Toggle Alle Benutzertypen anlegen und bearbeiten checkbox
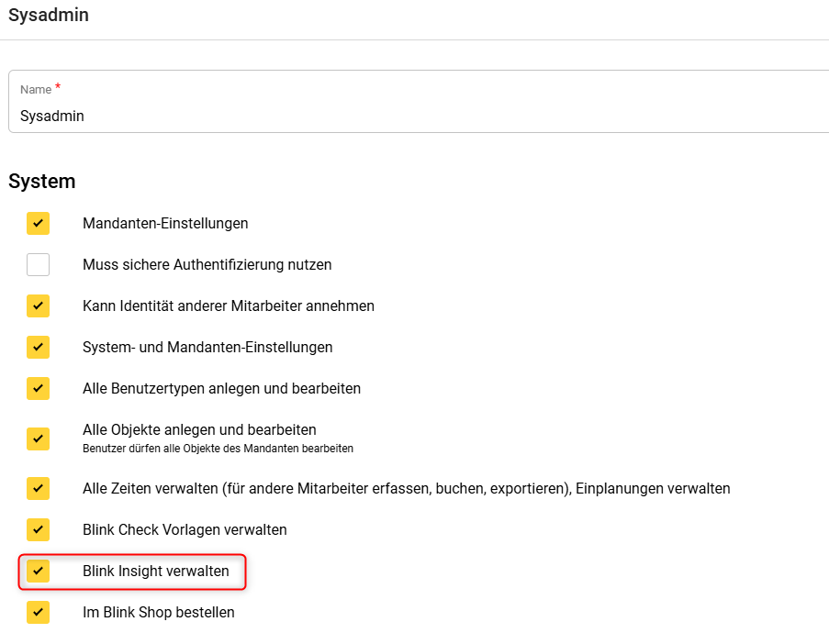829x644 pixels. pos(38,388)
